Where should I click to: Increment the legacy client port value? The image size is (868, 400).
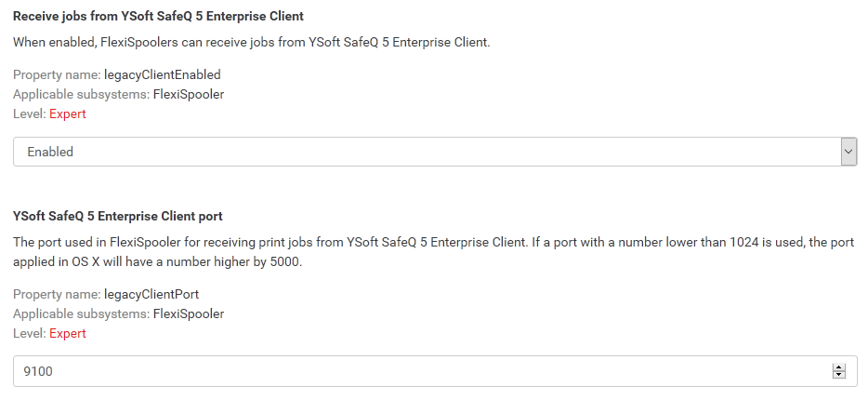click(839, 367)
